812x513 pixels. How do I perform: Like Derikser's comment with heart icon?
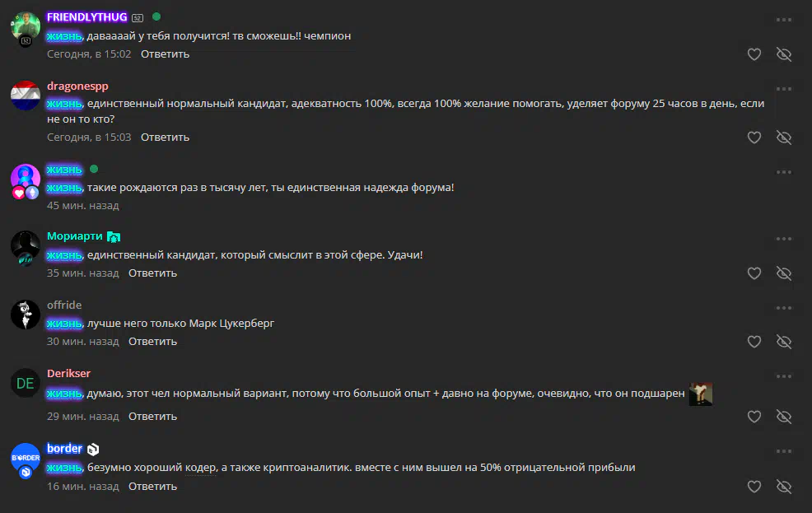[x=754, y=417]
